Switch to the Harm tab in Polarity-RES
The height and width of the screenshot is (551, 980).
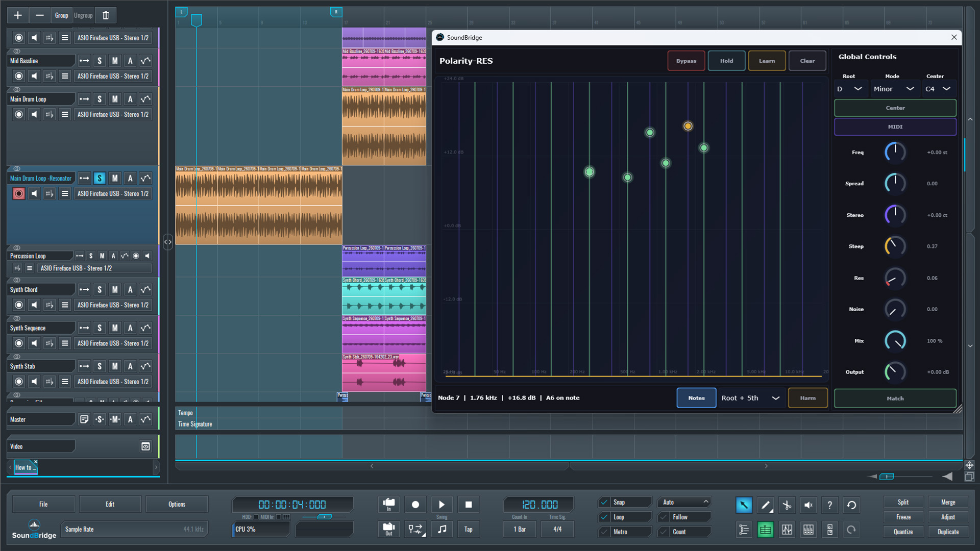(x=807, y=398)
